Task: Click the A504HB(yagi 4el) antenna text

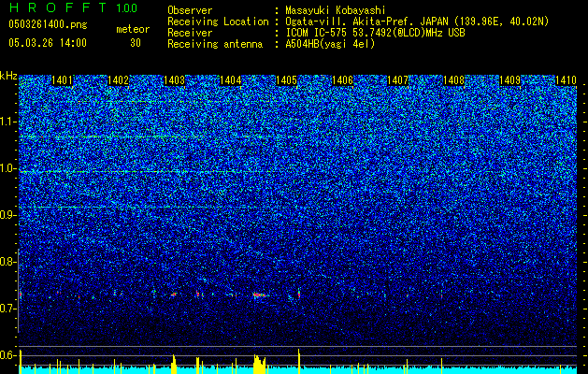Action: (330, 44)
